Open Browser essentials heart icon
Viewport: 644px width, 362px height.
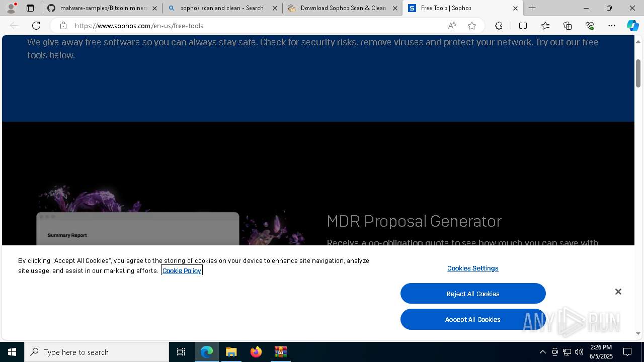pyautogui.click(x=590, y=26)
